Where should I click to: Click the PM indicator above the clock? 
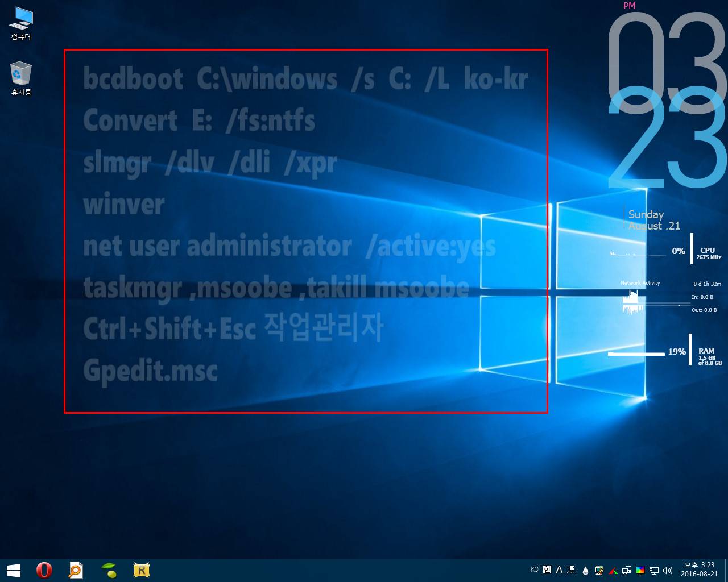coord(629,6)
